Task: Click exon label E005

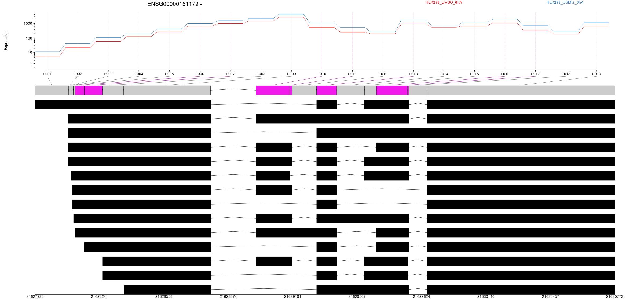Action: coord(169,74)
